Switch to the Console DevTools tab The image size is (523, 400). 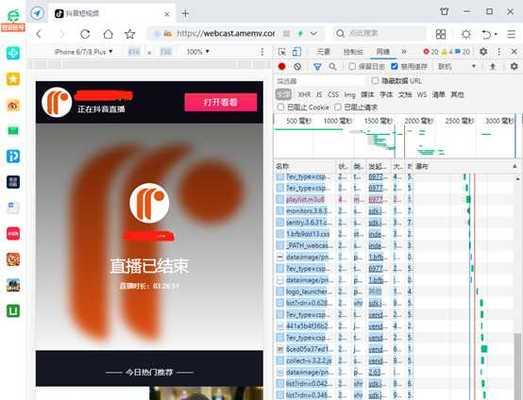[x=353, y=52]
